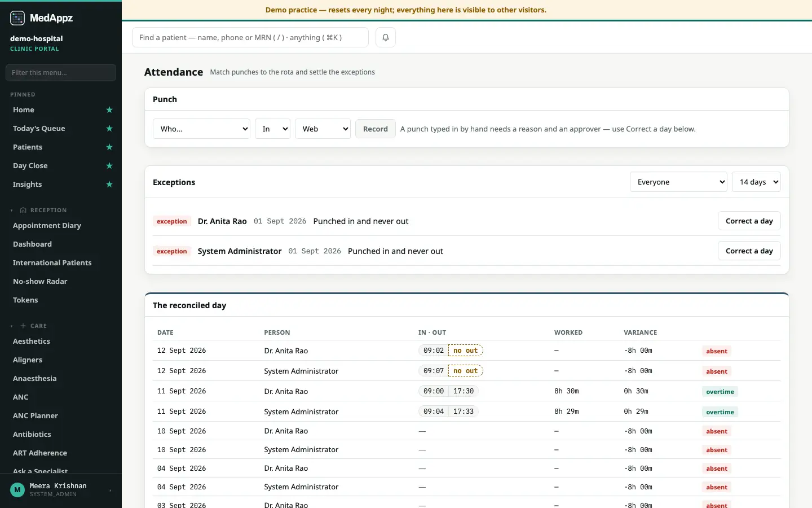The width and height of the screenshot is (812, 508).
Task: Open No-show Radar
Action: click(40, 282)
